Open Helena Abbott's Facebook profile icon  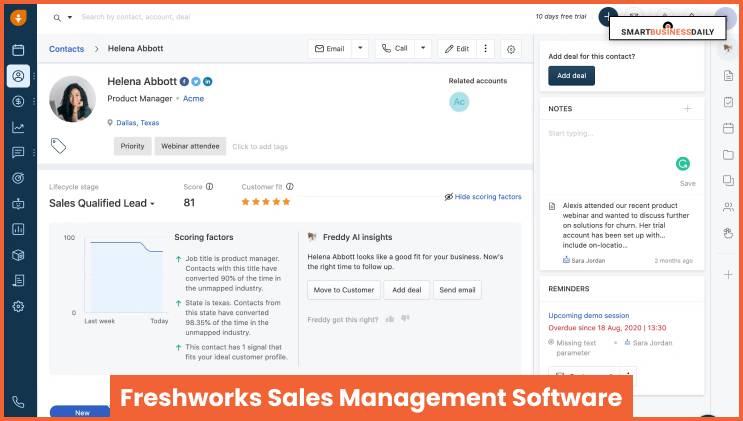pos(184,82)
